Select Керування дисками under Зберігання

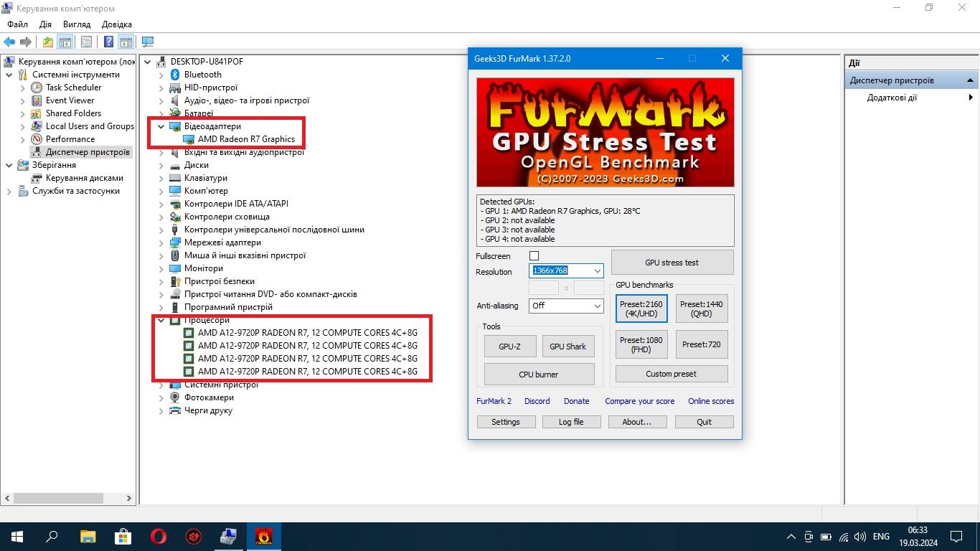(x=85, y=178)
